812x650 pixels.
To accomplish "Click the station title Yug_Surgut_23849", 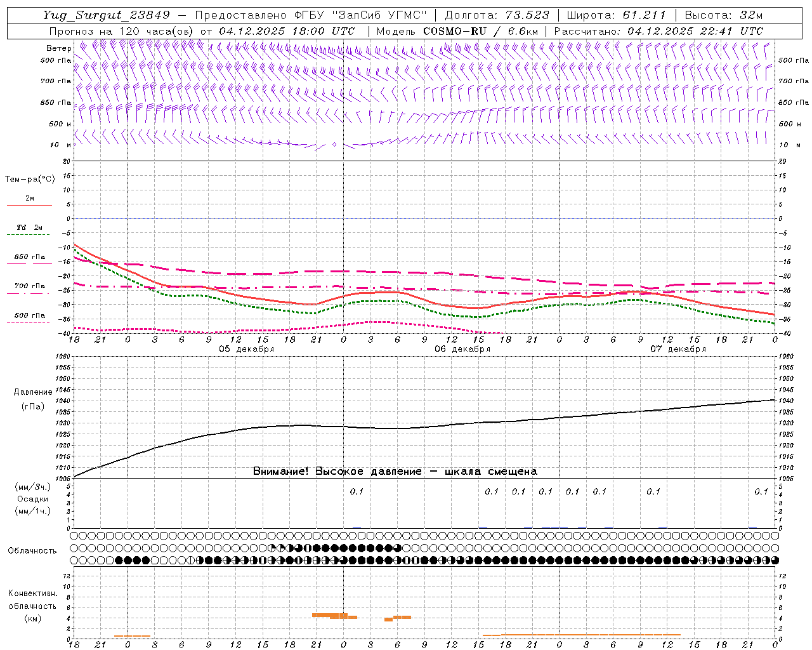I will coord(107,15).
